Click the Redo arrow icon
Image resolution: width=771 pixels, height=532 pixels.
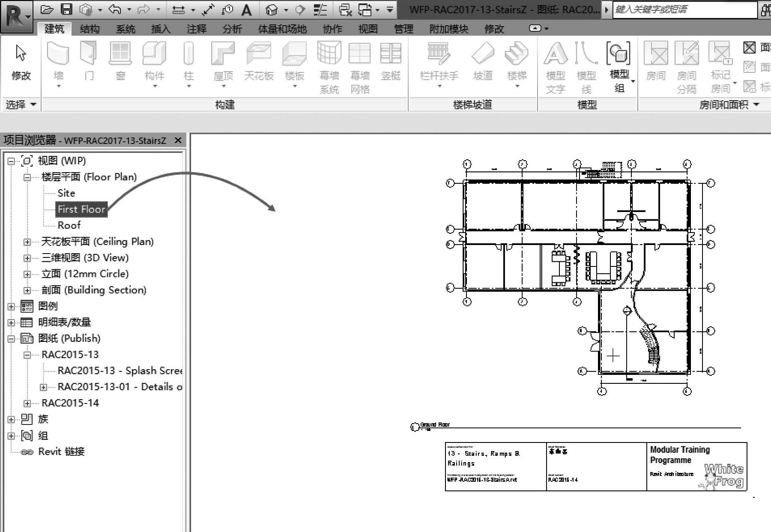point(143,9)
